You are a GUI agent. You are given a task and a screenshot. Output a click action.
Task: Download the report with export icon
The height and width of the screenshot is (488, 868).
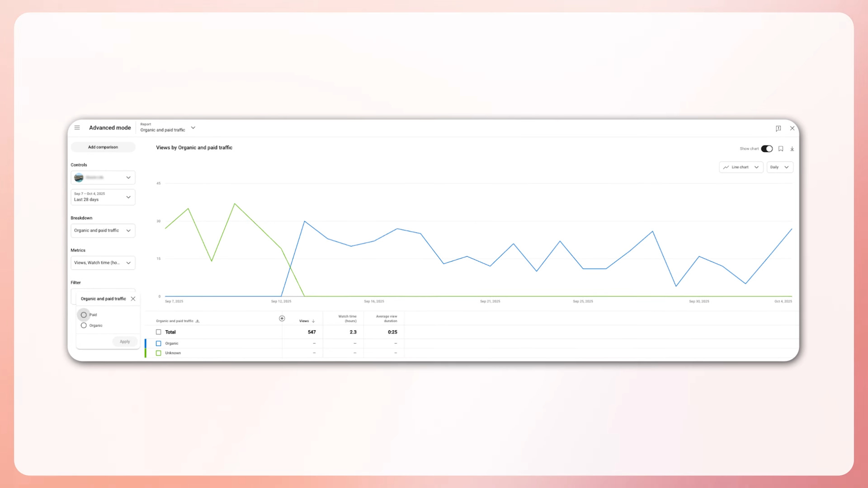click(792, 149)
